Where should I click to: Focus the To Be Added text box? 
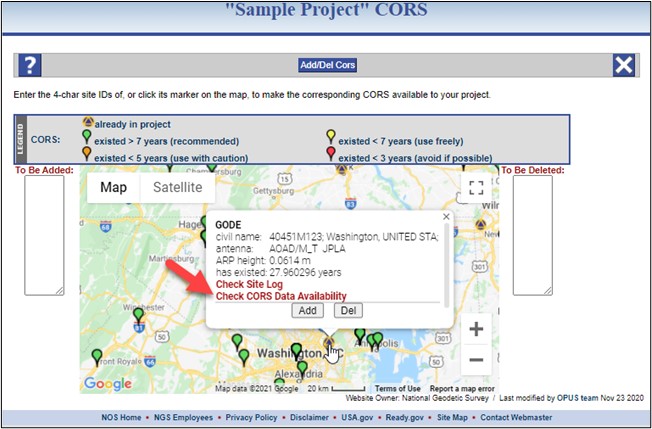pyautogui.click(x=44, y=235)
